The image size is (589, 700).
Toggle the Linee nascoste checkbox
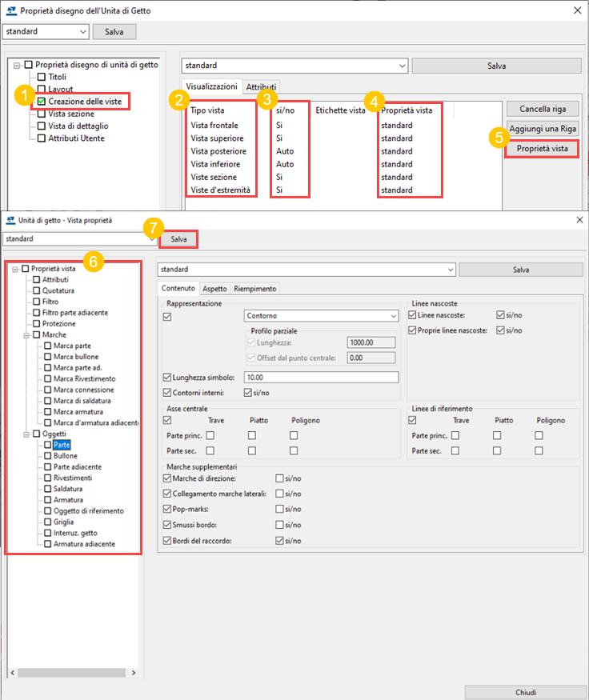(412, 315)
